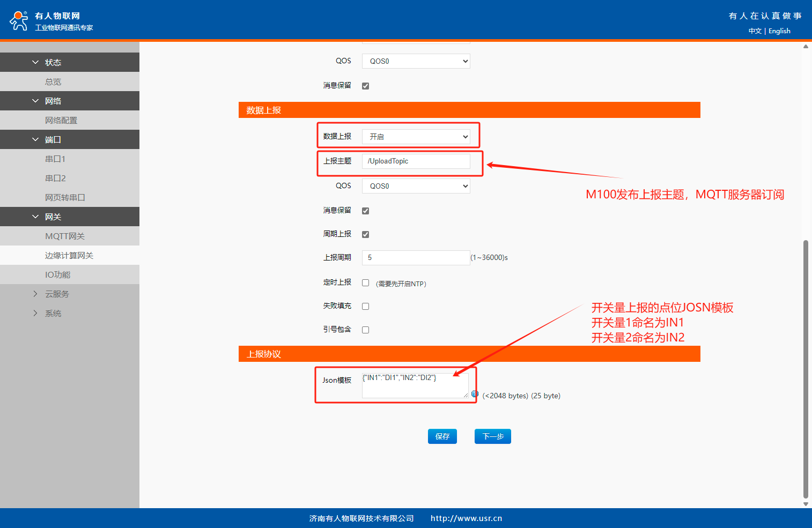812x528 pixels.
Task: Enable the 定时上报 checkbox
Action: (365, 283)
